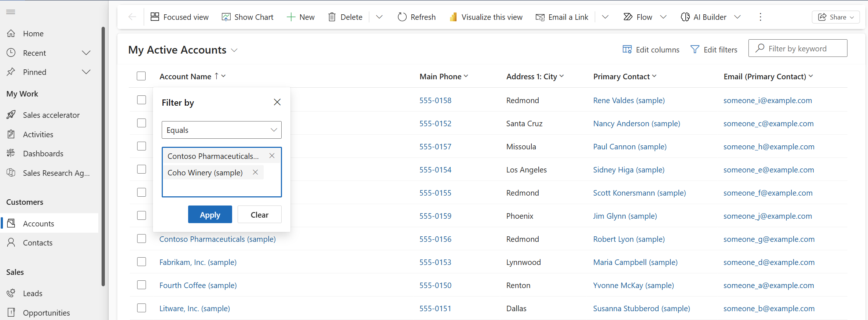Open Maria Campbell (sample) contact
The height and width of the screenshot is (320, 868).
(636, 262)
